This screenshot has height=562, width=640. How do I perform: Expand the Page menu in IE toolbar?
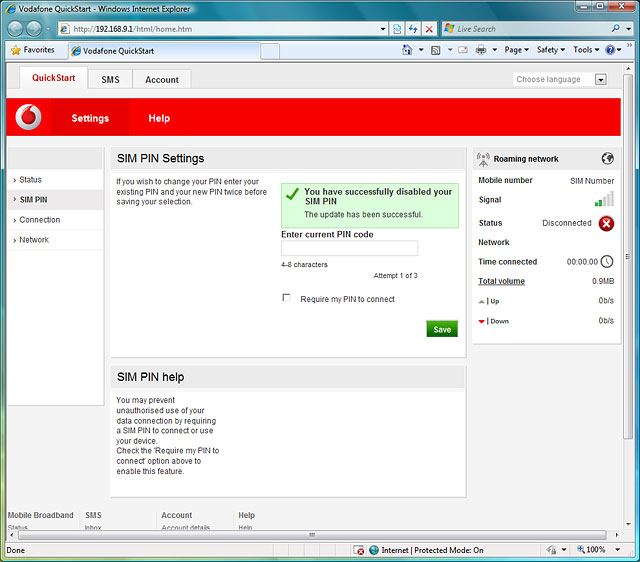coord(516,49)
